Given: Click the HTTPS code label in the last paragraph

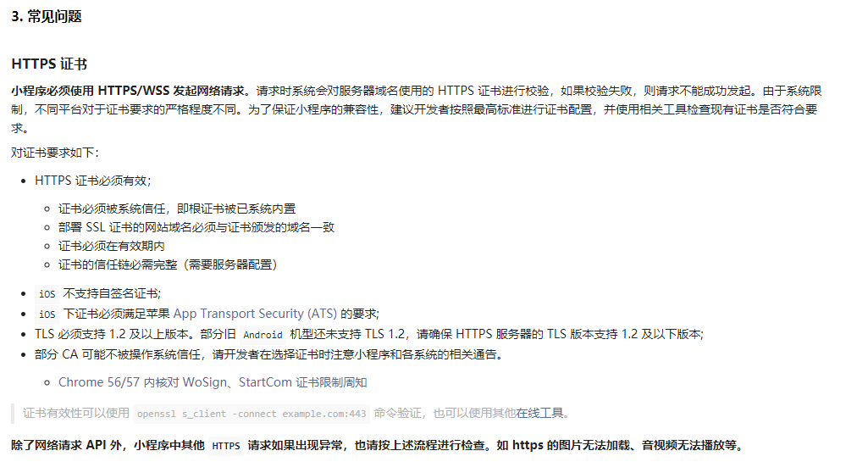Looking at the screenshot, I should pos(226,446).
